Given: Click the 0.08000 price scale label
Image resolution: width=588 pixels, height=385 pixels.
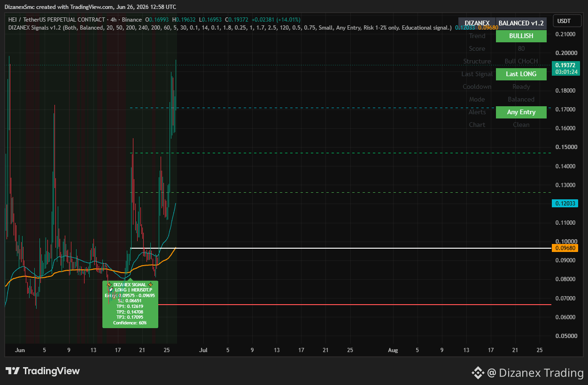Looking at the screenshot, I should (x=565, y=279).
